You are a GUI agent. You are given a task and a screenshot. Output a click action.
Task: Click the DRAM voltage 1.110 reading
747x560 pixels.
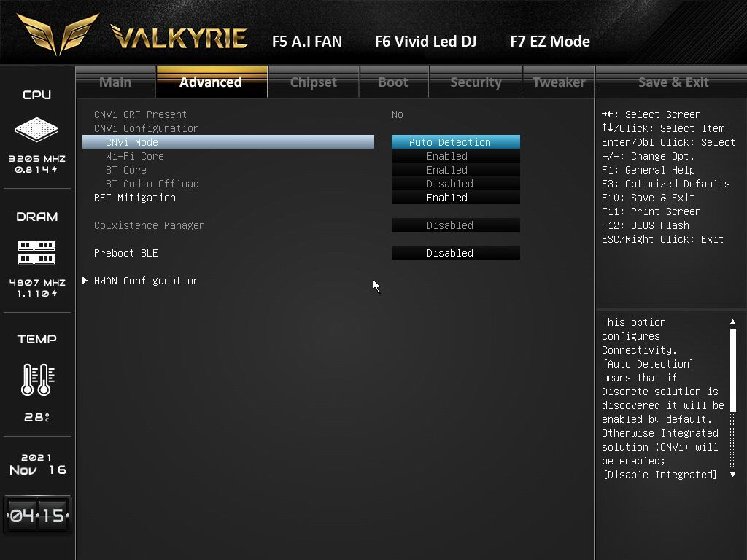[x=37, y=293]
